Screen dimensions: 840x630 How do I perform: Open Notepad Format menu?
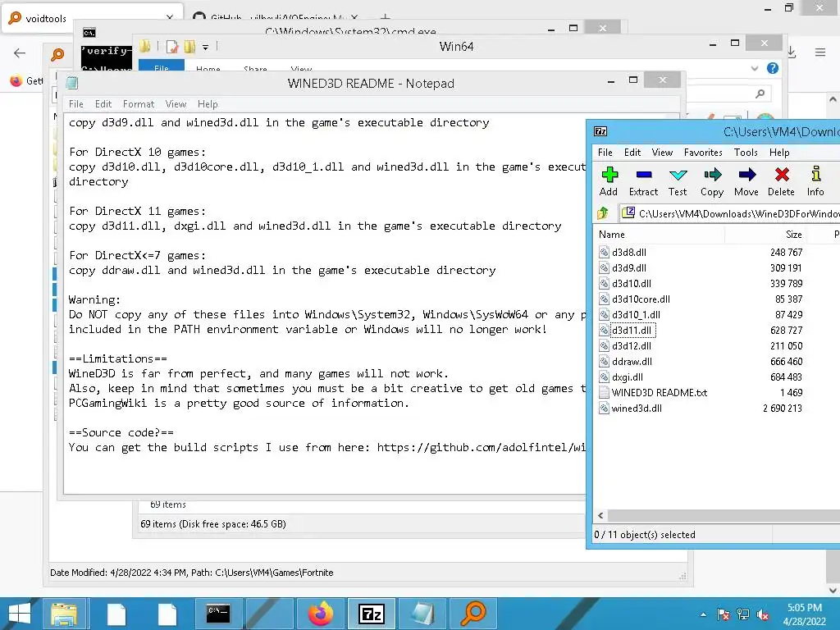[x=138, y=104]
